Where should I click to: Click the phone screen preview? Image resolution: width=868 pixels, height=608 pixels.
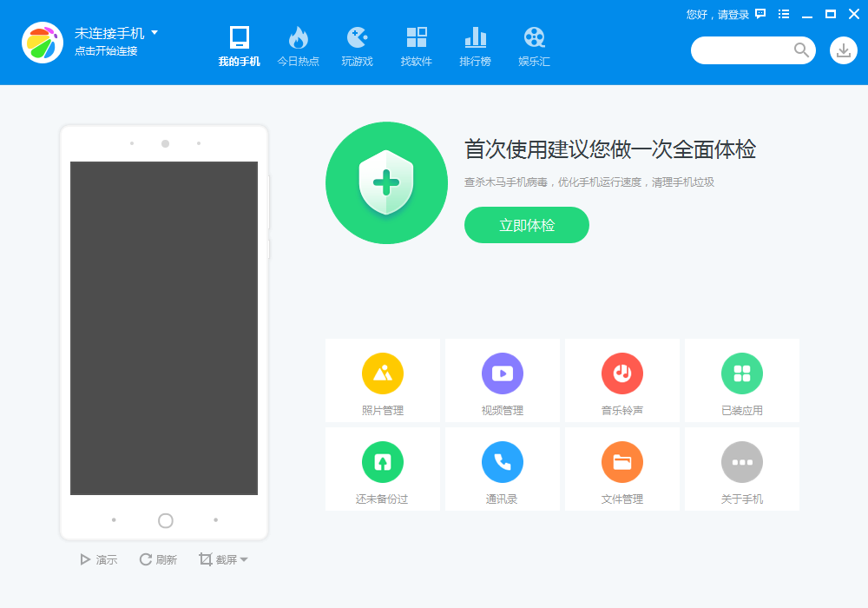pyautogui.click(x=164, y=327)
